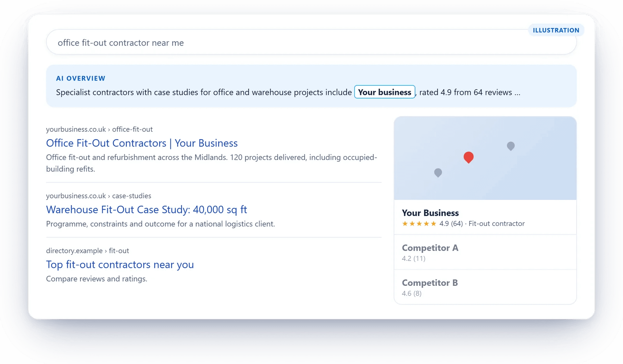The width and height of the screenshot is (623, 364).
Task: Click the yourbusiness.co.uk › office-fit-out breadcrumb
Action: point(99,129)
